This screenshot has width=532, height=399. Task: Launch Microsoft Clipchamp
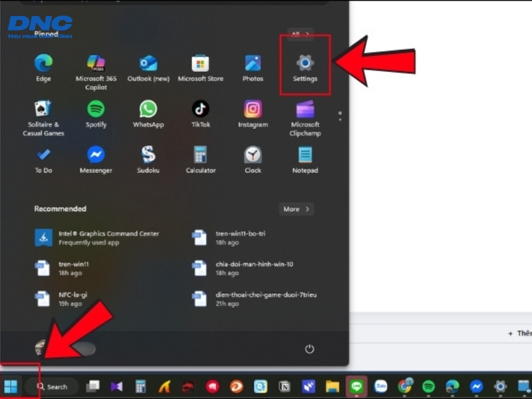click(305, 118)
